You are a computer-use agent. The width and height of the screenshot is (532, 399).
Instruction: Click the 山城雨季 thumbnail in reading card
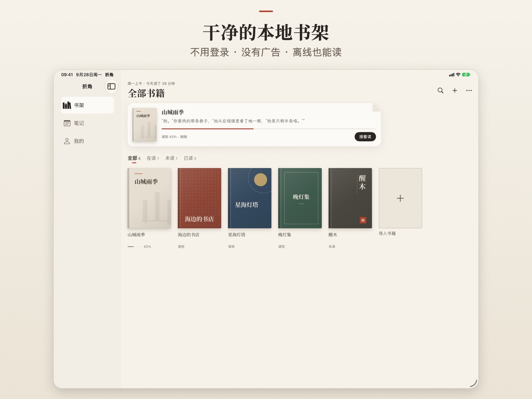click(x=144, y=125)
